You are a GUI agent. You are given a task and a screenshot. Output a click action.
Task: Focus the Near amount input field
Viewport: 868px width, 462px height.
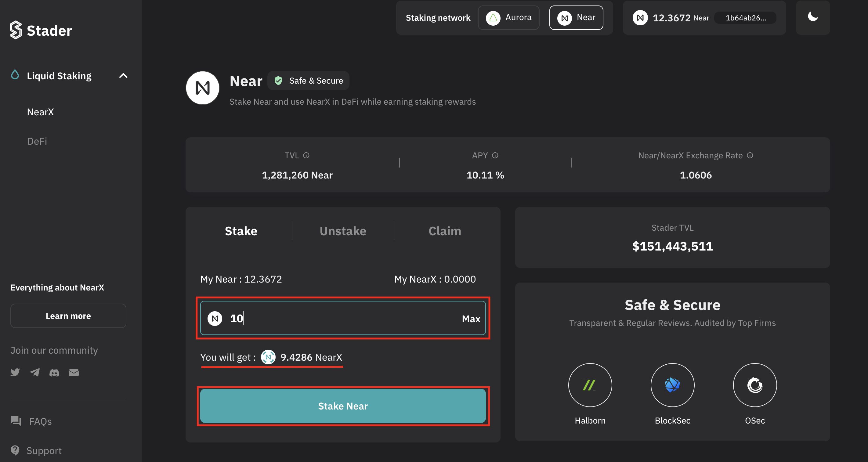343,318
